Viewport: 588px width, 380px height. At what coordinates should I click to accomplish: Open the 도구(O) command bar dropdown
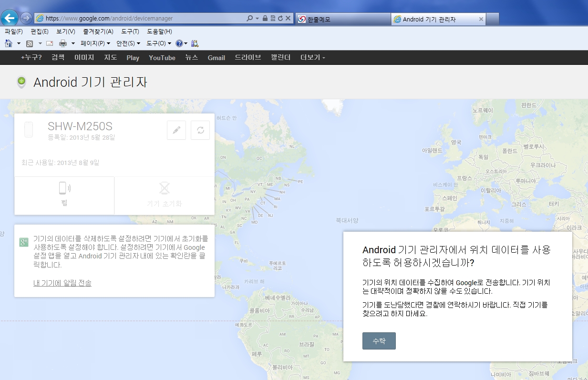pos(159,43)
